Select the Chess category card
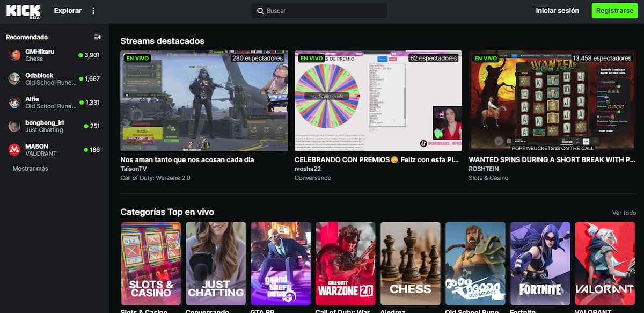644x313 pixels. point(411,264)
